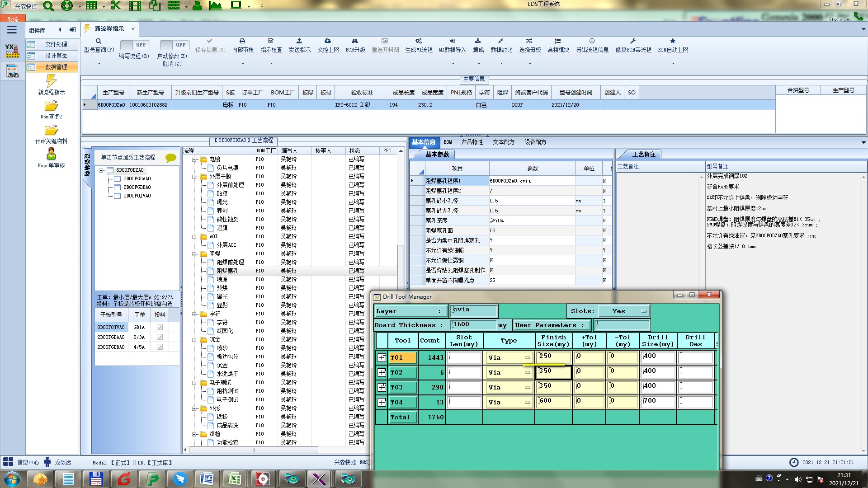
Task: Open the Bom查询2 folder icon
Action: pos(51,107)
